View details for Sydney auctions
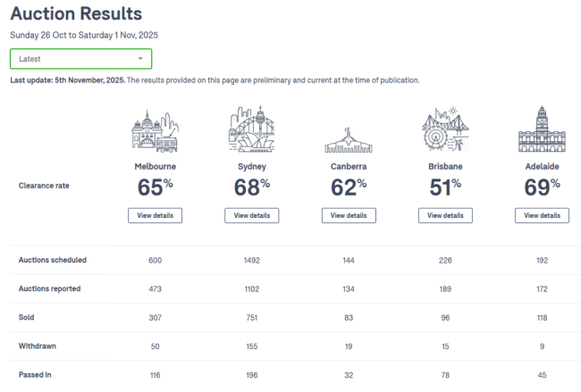Viewport: 581px width, 392px height. pos(251,215)
